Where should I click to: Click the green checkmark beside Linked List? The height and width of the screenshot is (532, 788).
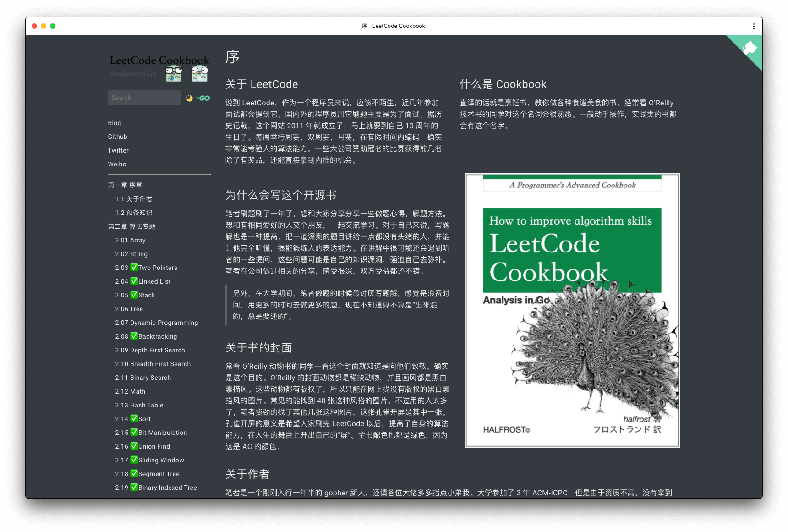click(134, 281)
